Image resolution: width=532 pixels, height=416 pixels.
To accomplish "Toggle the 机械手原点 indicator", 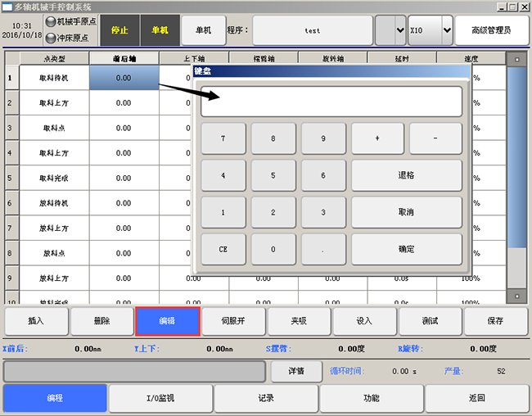I will (x=72, y=22).
